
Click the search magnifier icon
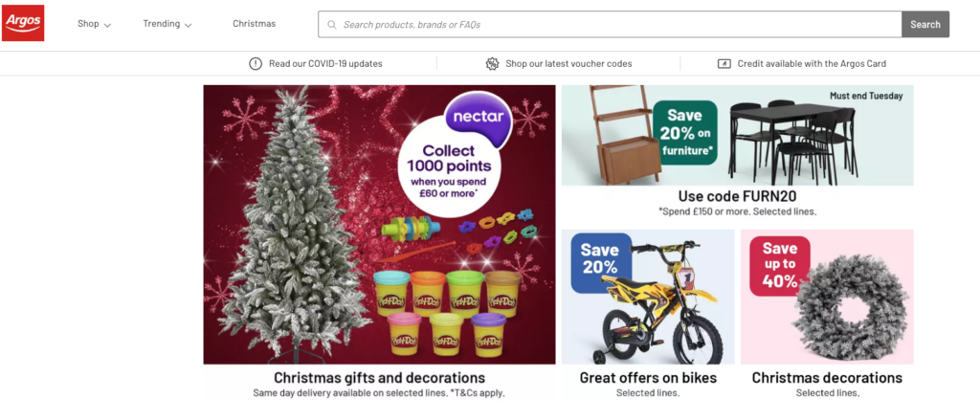[331, 25]
